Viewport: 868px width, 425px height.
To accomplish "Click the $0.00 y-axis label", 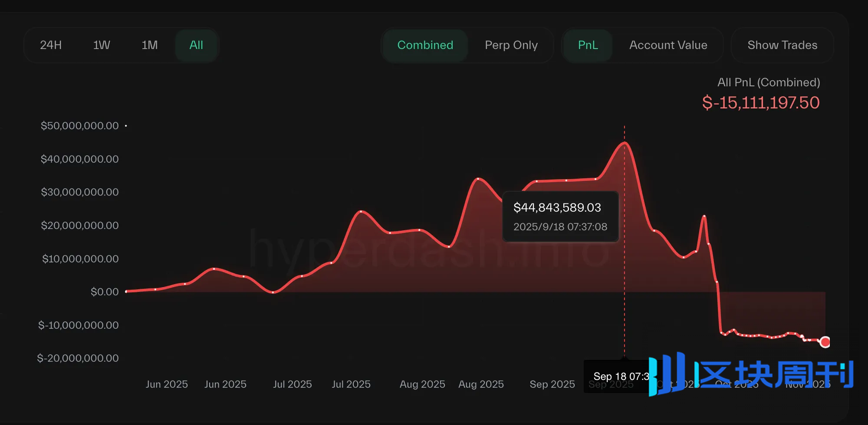I will coord(104,292).
